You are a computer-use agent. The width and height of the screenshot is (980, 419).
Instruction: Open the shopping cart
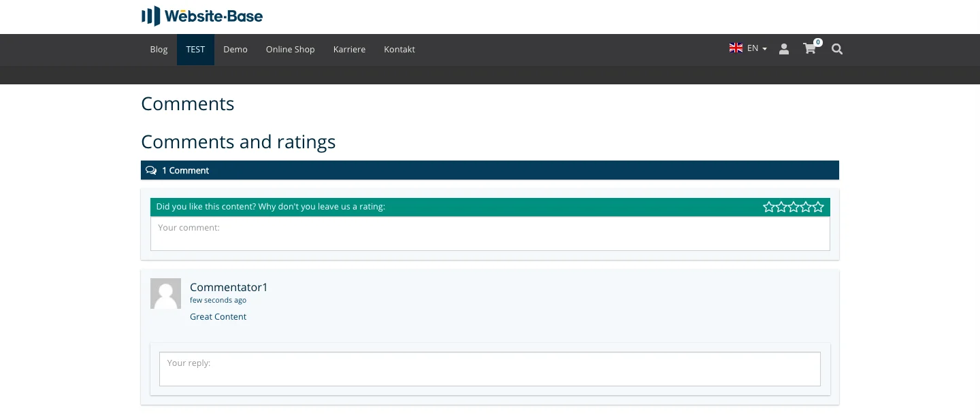tap(809, 49)
